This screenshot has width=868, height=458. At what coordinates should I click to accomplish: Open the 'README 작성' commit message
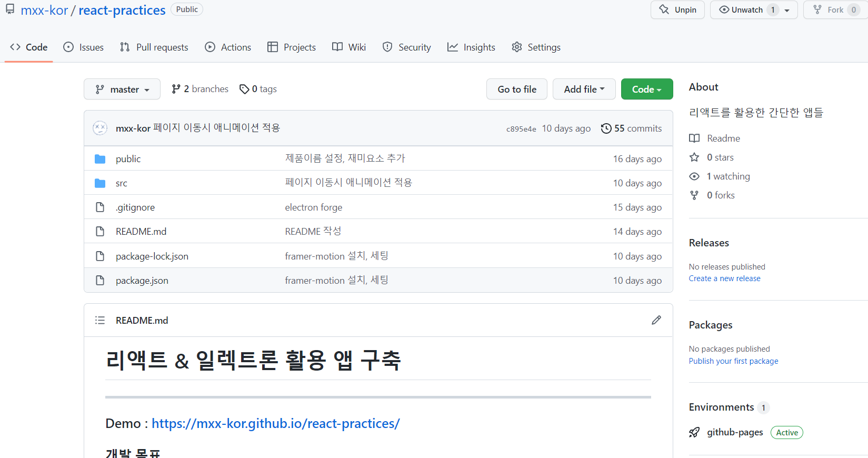(313, 232)
